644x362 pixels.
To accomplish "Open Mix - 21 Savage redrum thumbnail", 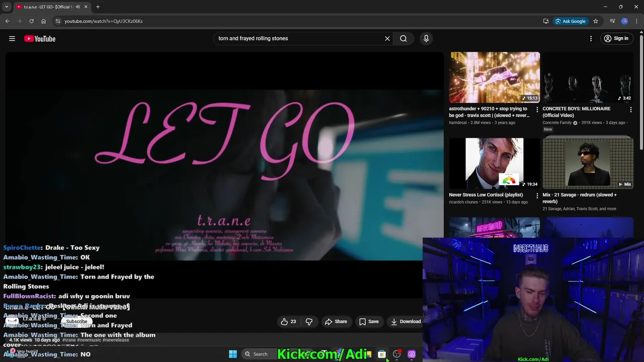I will tap(588, 163).
